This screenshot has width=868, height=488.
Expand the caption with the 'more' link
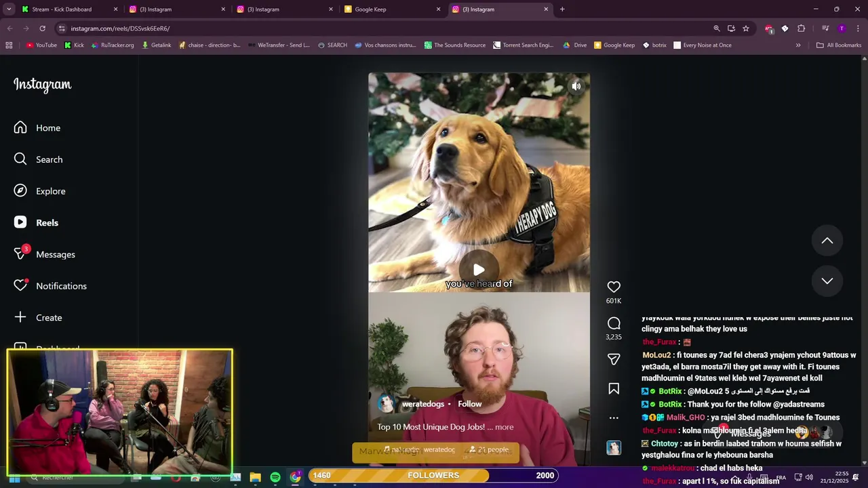(504, 427)
